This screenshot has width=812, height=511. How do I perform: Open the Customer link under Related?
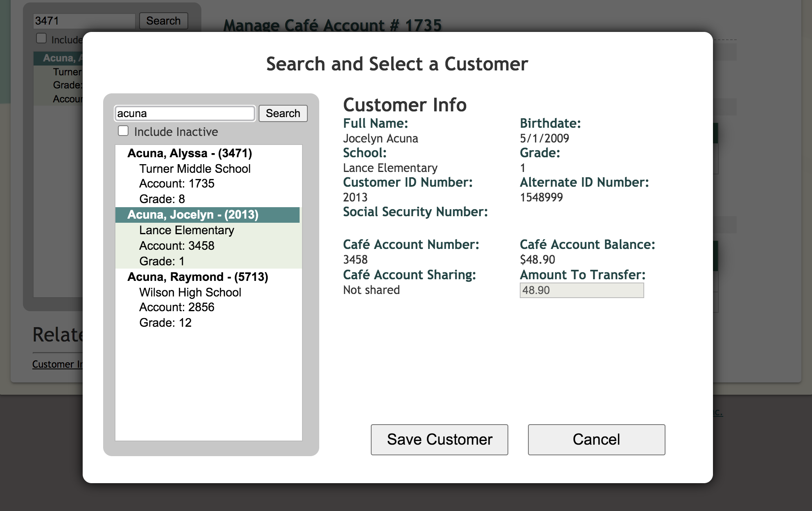[57, 364]
